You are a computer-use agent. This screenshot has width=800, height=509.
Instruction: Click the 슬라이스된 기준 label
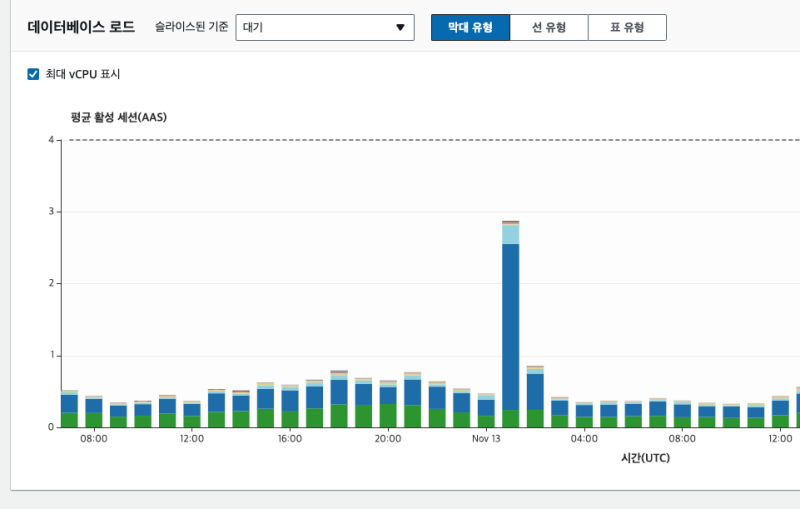[x=191, y=27]
